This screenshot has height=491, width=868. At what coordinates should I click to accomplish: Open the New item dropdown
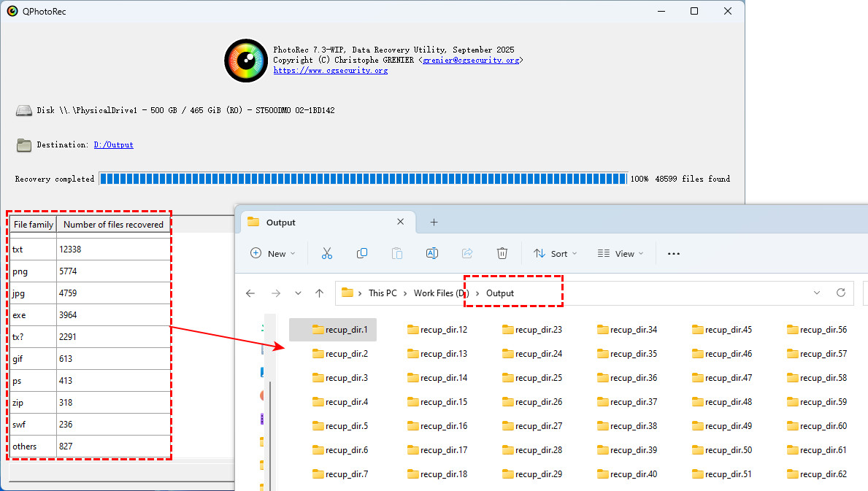273,253
